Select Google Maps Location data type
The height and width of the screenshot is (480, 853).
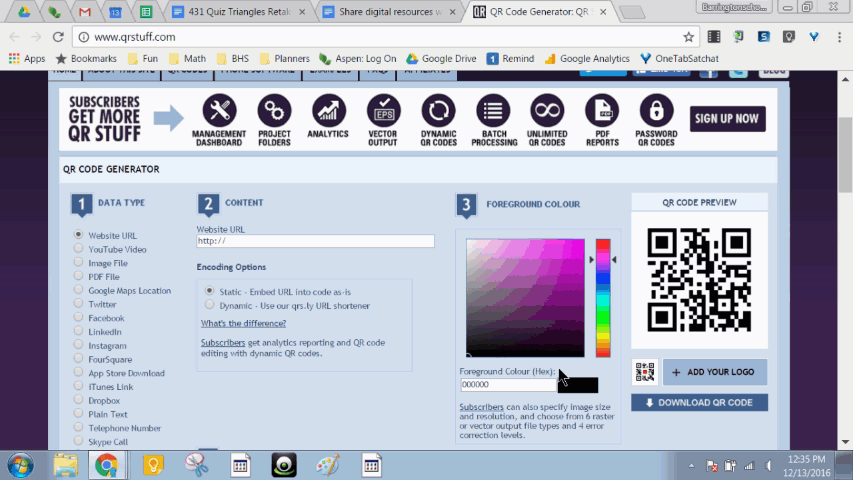pyautogui.click(x=78, y=290)
